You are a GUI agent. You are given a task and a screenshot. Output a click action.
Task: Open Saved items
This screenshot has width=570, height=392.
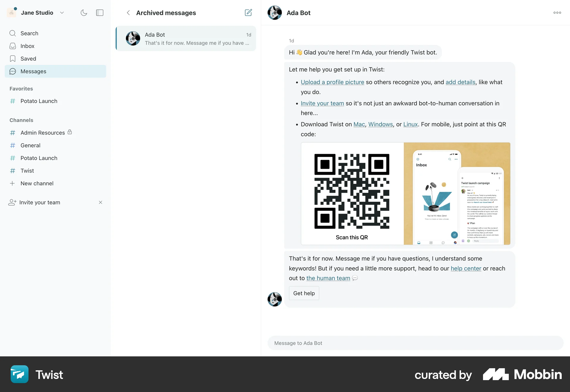tap(28, 59)
